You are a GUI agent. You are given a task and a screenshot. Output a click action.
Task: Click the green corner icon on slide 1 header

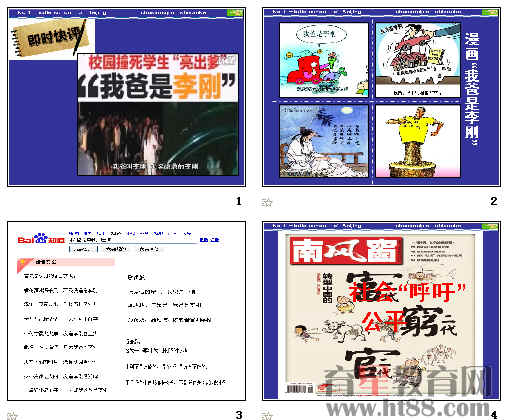(x=235, y=13)
